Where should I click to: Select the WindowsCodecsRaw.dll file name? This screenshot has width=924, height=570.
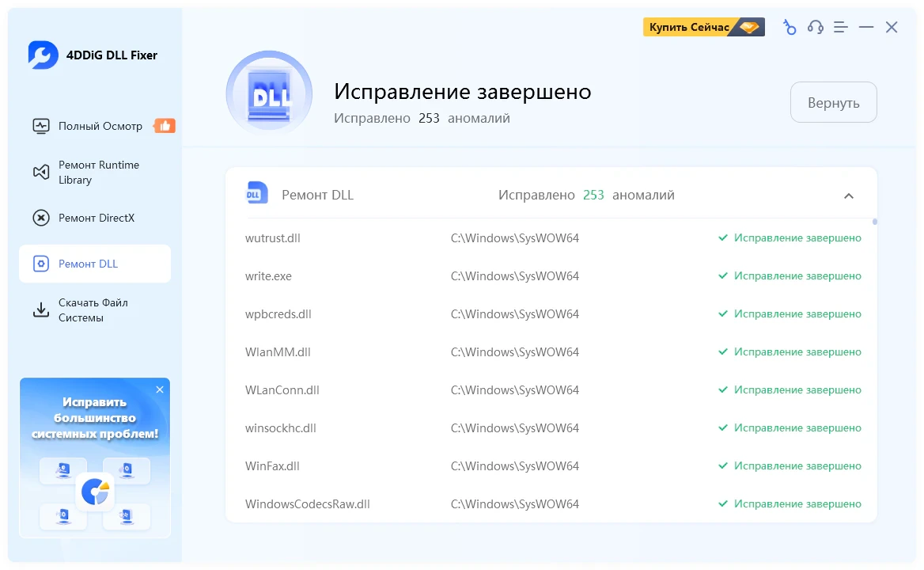308,504
